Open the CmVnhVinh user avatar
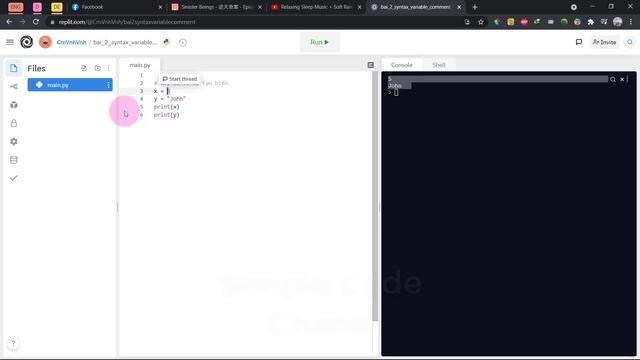The height and width of the screenshot is (360, 640). coord(45,42)
